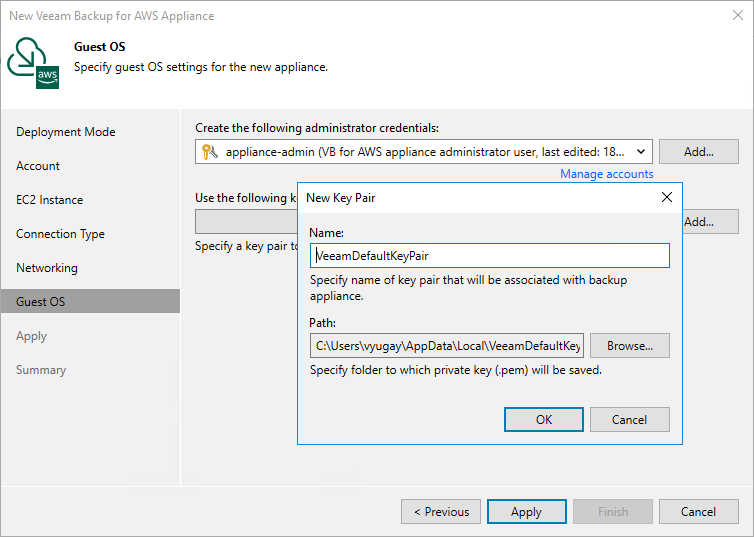Click the wizard Cancel button at bottom

699,512
